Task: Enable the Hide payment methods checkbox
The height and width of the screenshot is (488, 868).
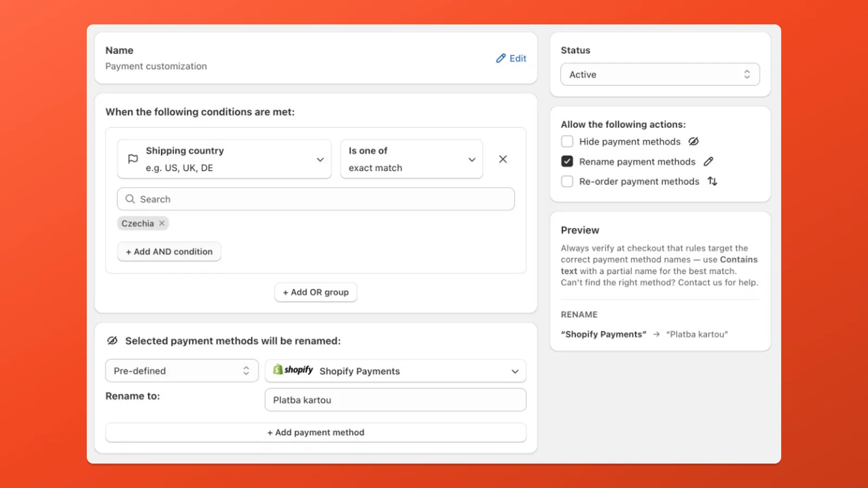Action: 567,141
